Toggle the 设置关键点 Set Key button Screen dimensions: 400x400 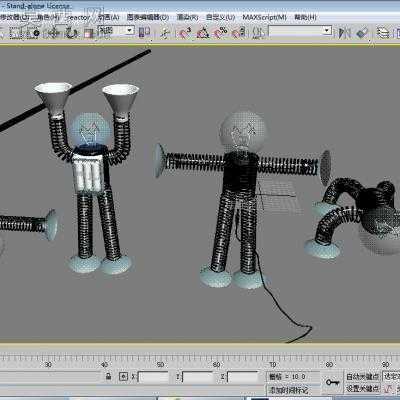[362, 388]
